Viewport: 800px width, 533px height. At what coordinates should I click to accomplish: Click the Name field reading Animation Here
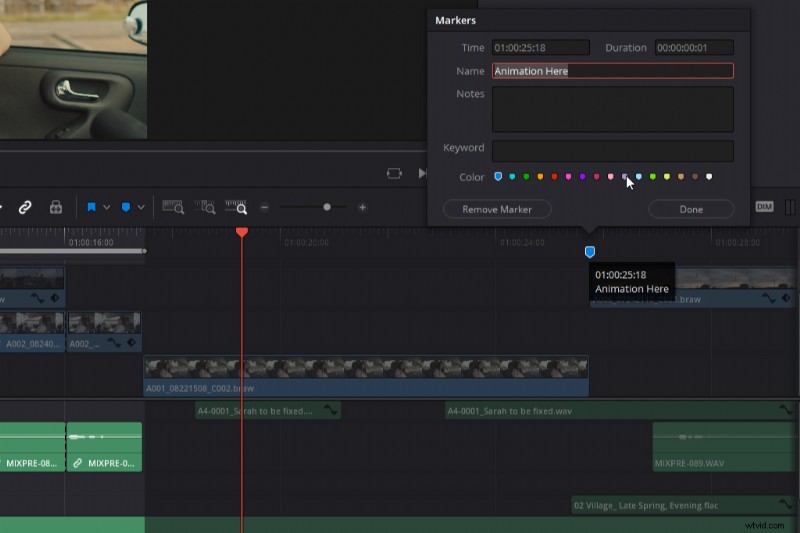pyautogui.click(x=613, y=71)
